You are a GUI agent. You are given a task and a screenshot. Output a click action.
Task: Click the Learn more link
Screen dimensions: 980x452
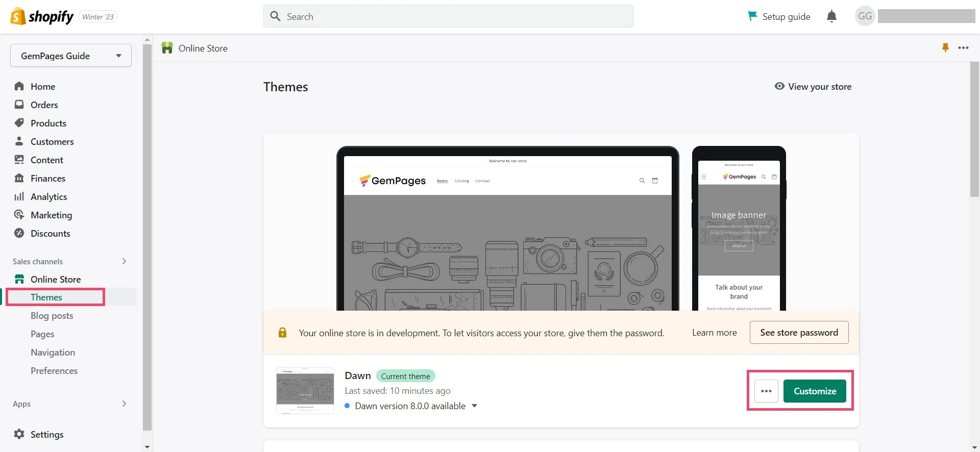click(x=714, y=333)
